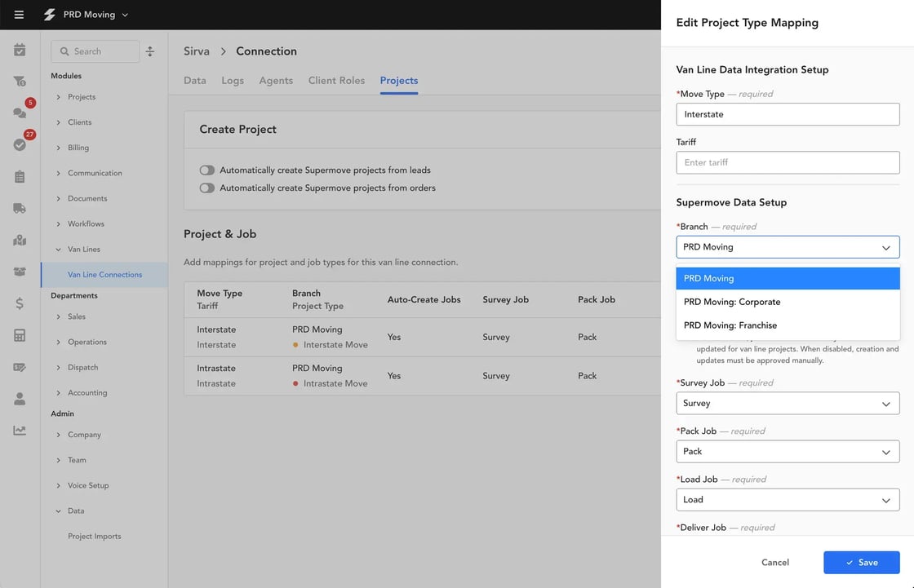Click the trending chart icon in sidebar

(20, 431)
